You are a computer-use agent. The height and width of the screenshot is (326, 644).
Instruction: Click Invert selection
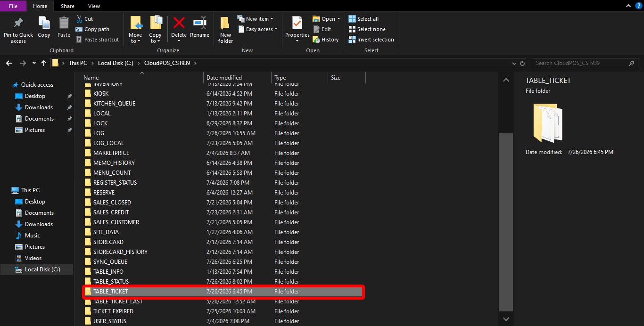371,40
